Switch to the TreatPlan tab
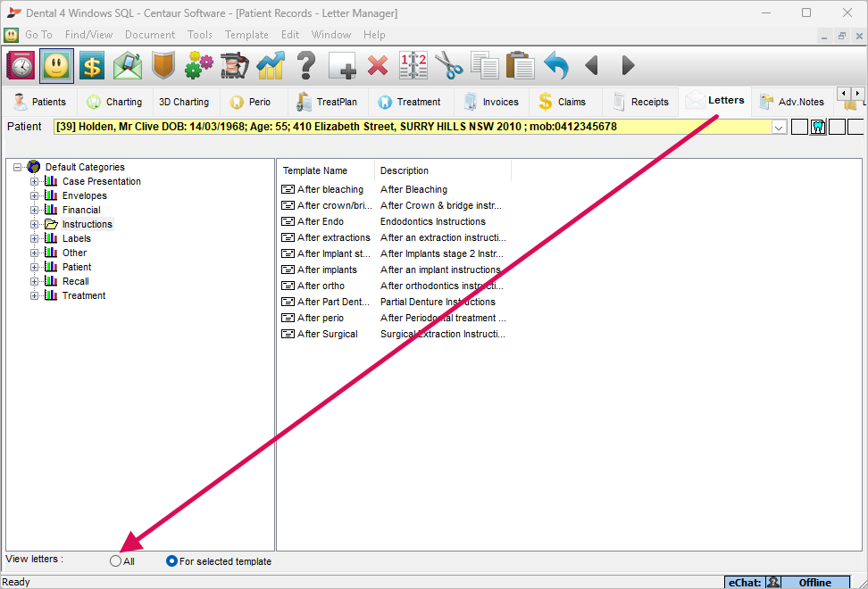Image resolution: width=868 pixels, height=589 pixels. tap(327, 102)
